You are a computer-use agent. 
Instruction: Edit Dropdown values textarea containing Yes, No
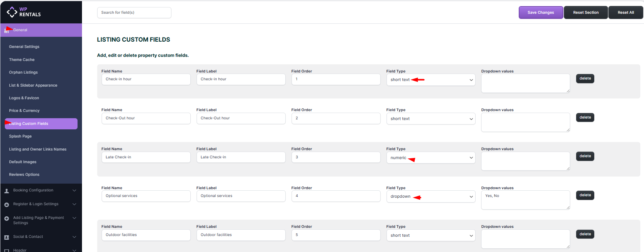(x=525, y=200)
